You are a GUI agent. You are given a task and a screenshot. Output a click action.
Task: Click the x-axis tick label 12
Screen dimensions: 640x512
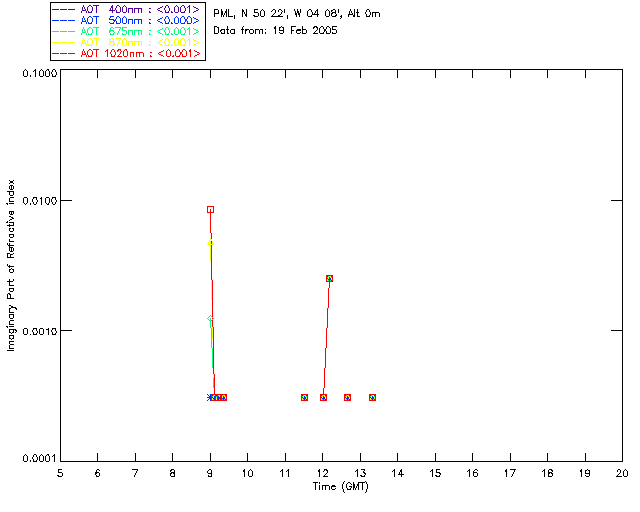point(322,473)
